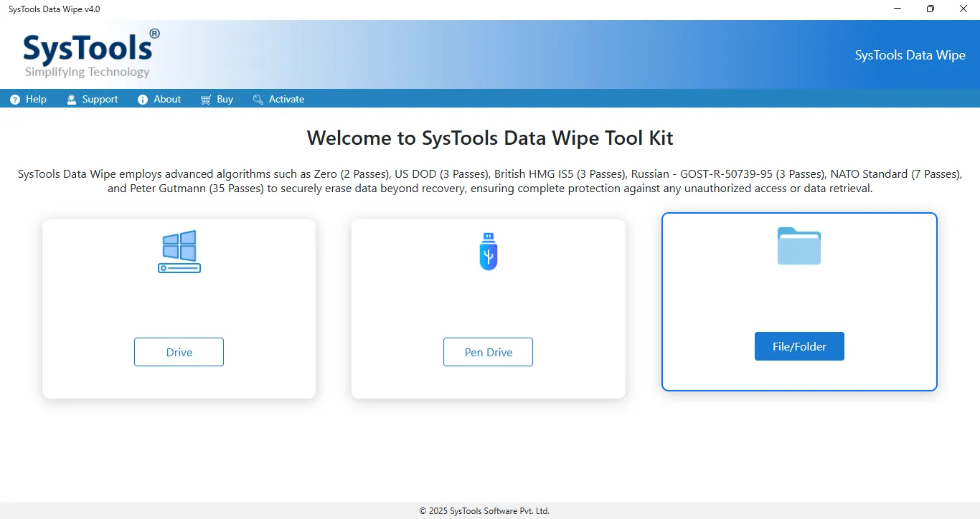Click the Support person icon
980x519 pixels.
(x=72, y=100)
